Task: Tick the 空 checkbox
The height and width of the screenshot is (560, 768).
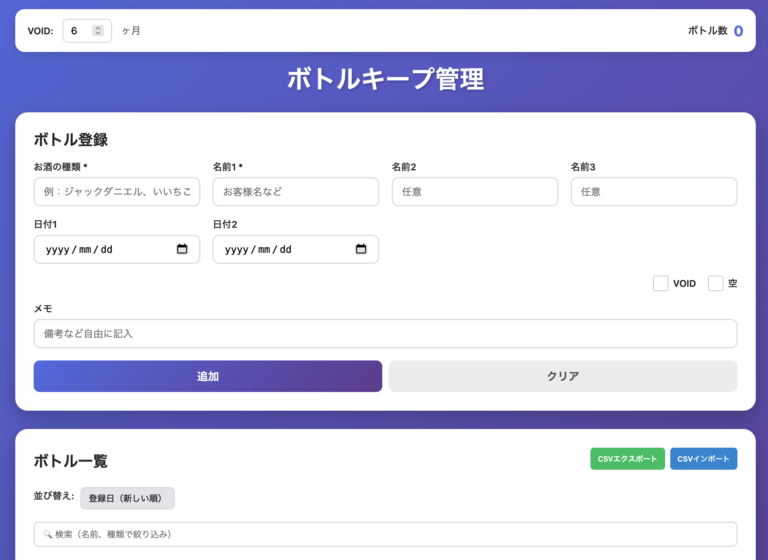Action: click(715, 283)
